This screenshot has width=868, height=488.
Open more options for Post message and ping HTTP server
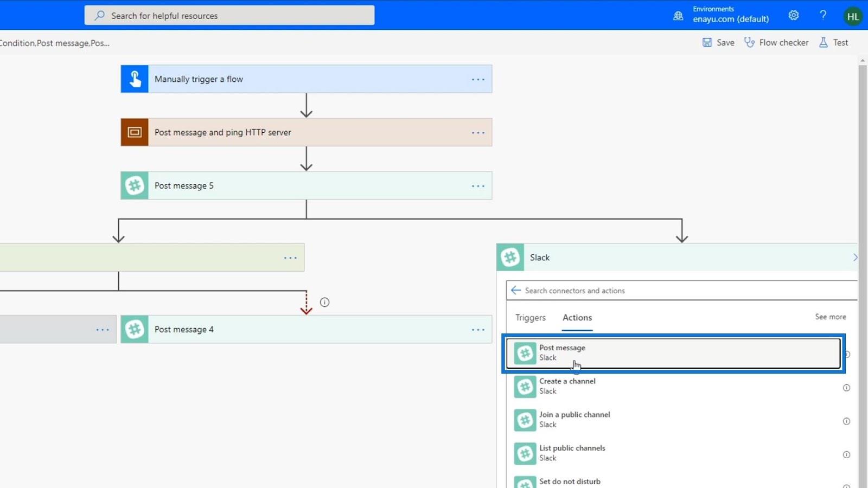pos(478,133)
